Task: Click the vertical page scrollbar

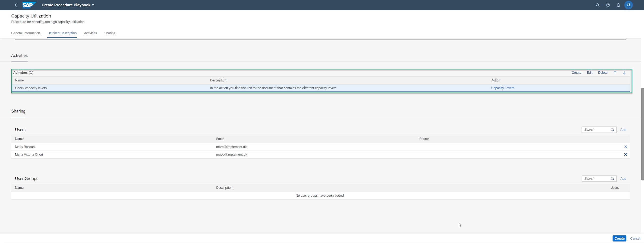Action: [x=642, y=134]
